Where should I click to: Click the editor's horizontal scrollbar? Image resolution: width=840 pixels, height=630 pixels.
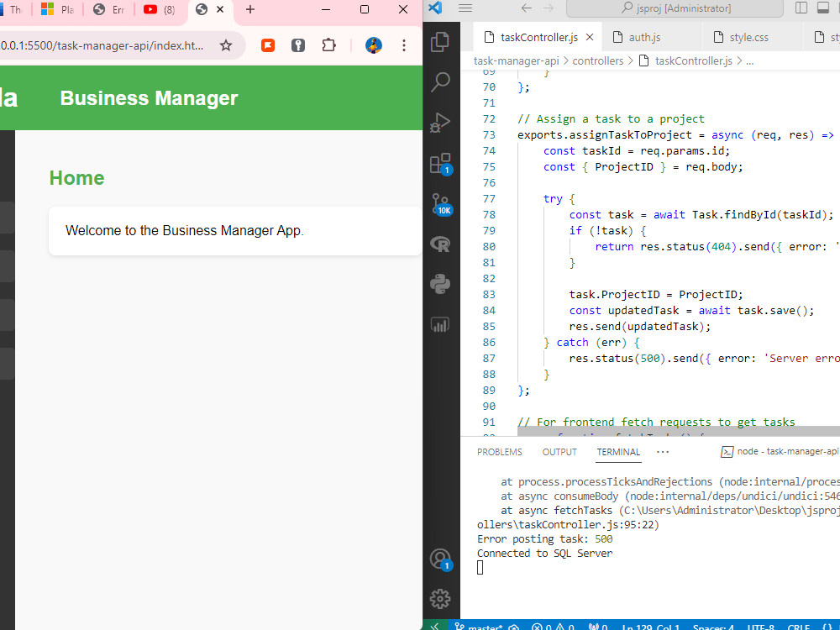(678, 431)
